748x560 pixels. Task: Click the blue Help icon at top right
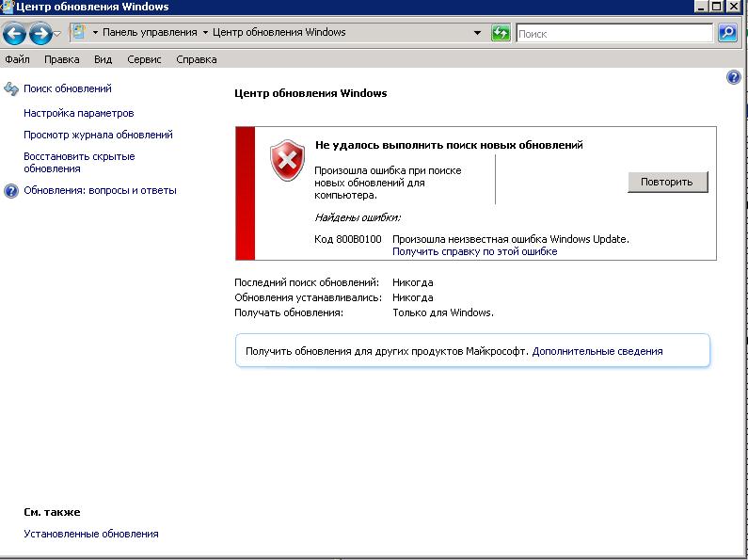point(734,77)
